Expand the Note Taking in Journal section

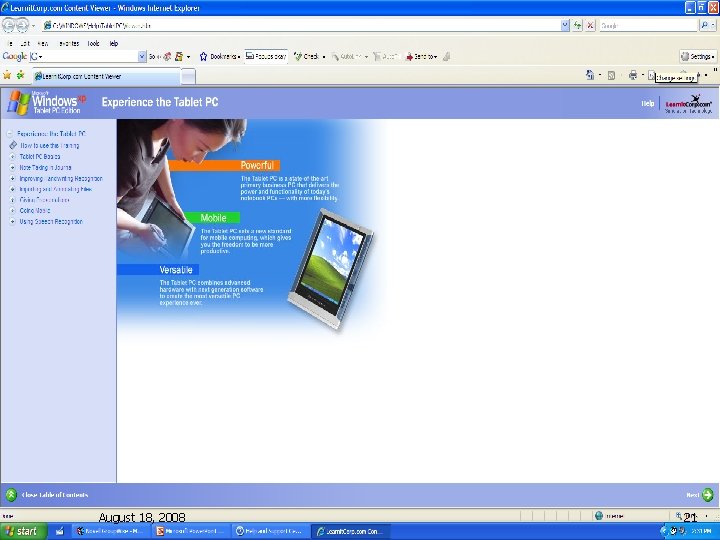click(12, 168)
